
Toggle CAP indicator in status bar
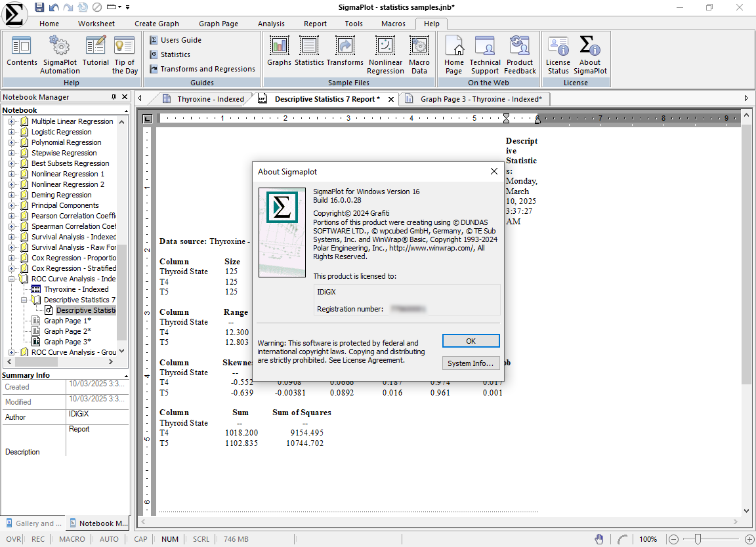click(140, 539)
